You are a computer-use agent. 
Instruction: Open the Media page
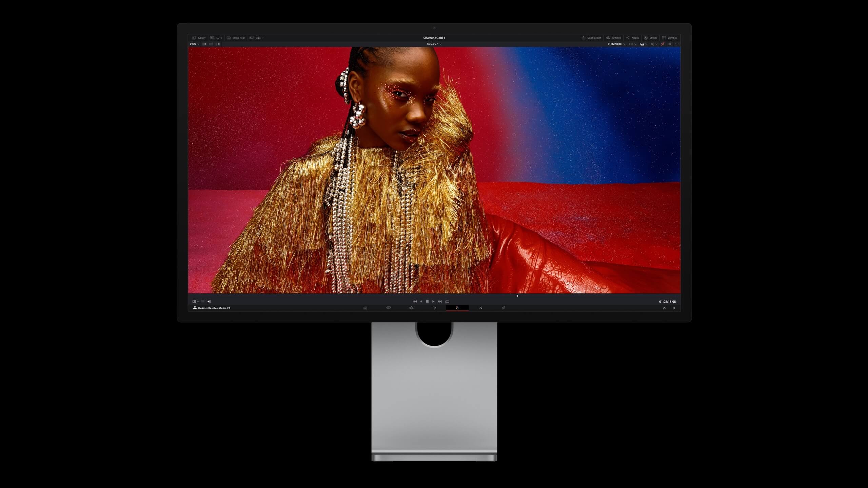(x=365, y=308)
